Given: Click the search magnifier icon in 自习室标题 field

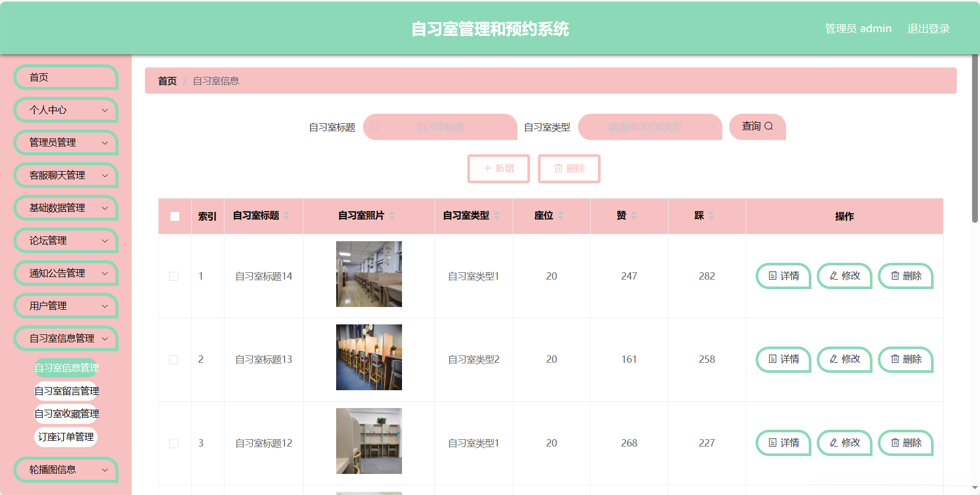Looking at the screenshot, I should click(x=375, y=126).
